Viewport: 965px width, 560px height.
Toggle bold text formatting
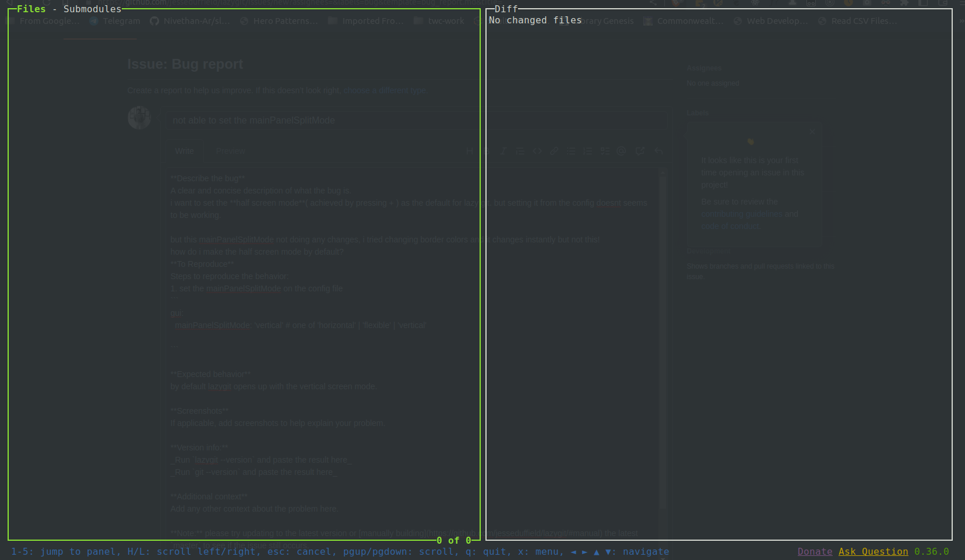487,151
